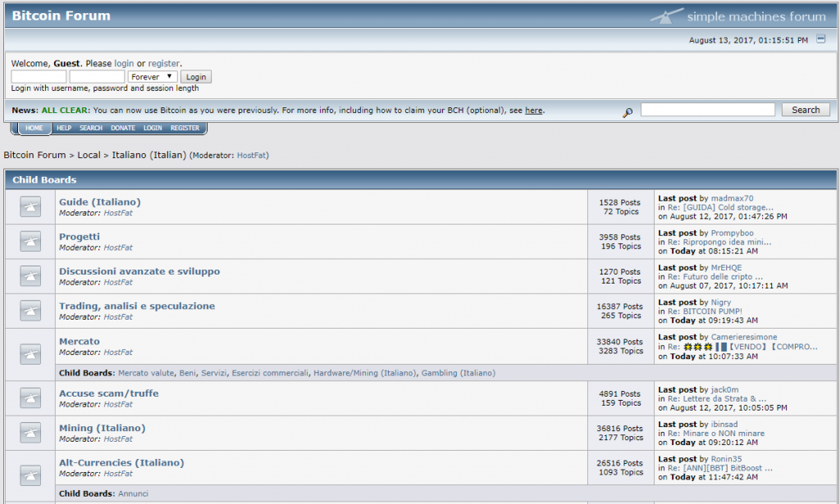Click the Search button

[806, 110]
